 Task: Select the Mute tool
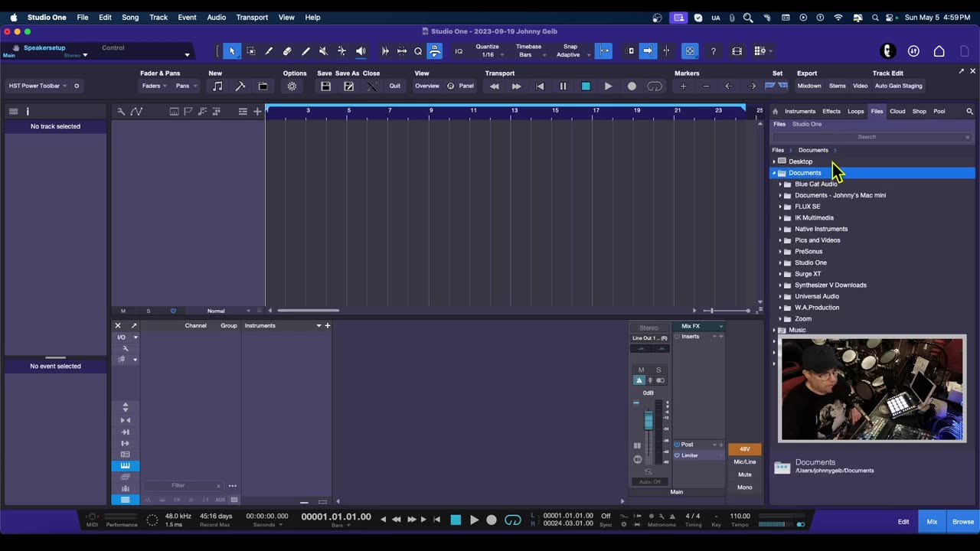pyautogui.click(x=323, y=51)
